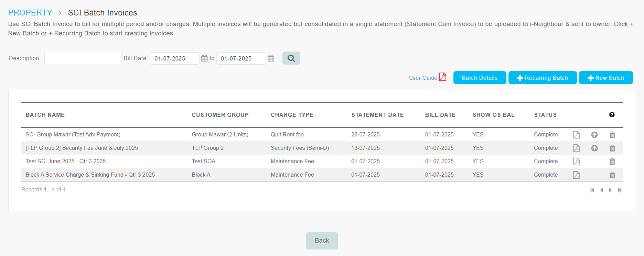Click the Back button
This screenshot has height=256, width=644.
[322, 241]
